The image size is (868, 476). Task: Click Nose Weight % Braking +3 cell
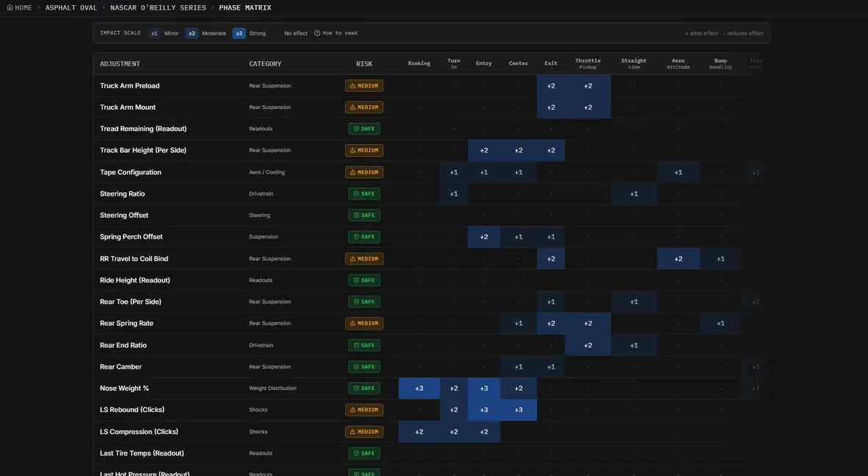(419, 388)
